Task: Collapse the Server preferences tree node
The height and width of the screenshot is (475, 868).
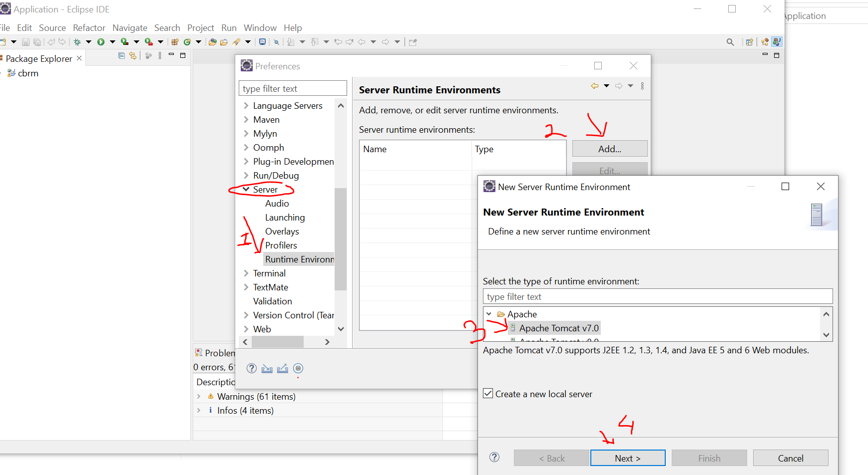Action: (x=246, y=189)
